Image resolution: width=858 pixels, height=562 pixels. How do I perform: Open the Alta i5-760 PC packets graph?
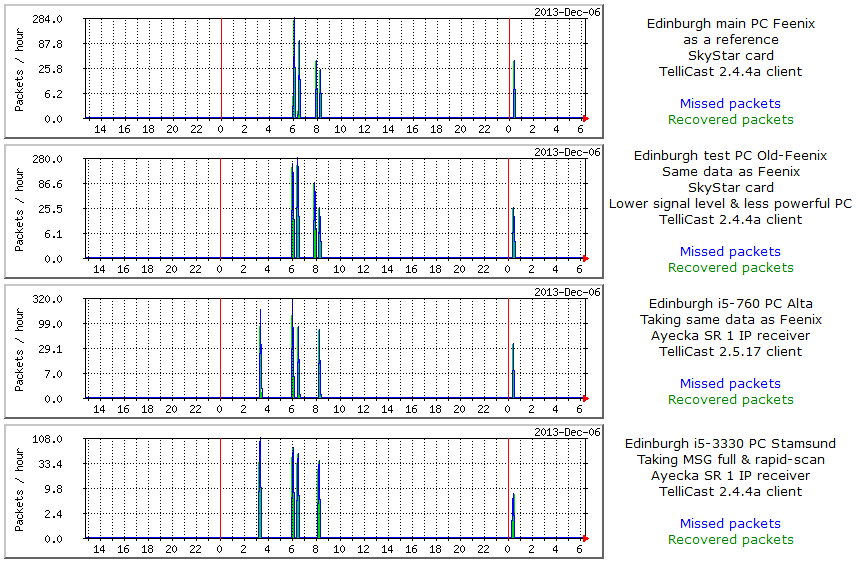coord(304,352)
